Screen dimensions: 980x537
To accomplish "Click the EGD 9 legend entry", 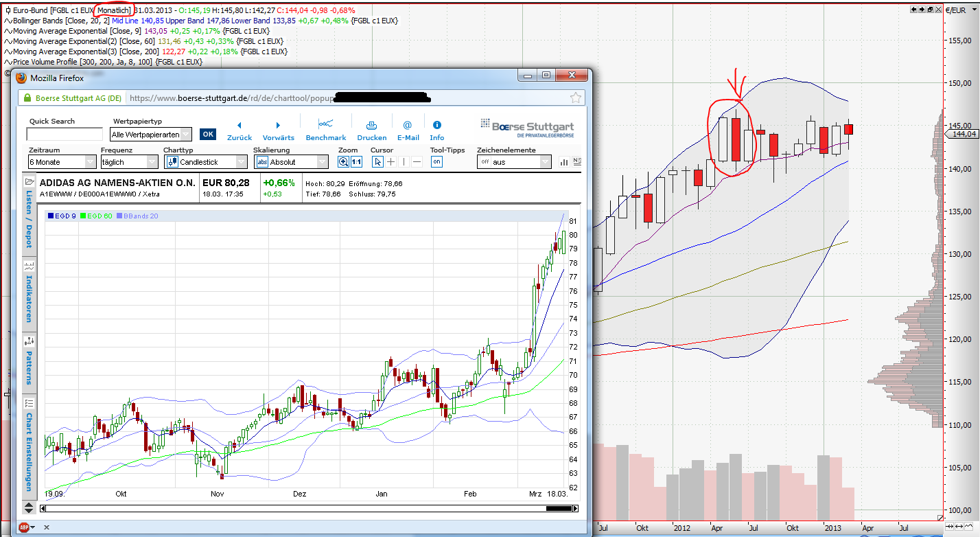I will (62, 216).
